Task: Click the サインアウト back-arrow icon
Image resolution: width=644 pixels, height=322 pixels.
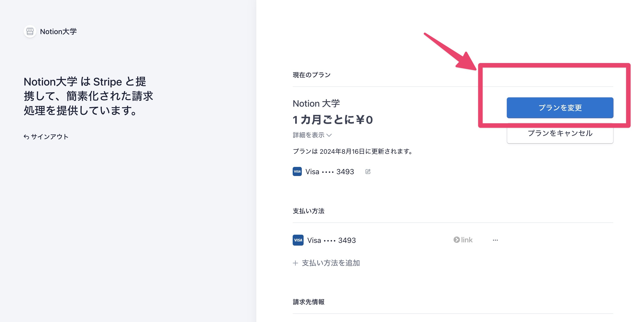Action: [x=26, y=137]
